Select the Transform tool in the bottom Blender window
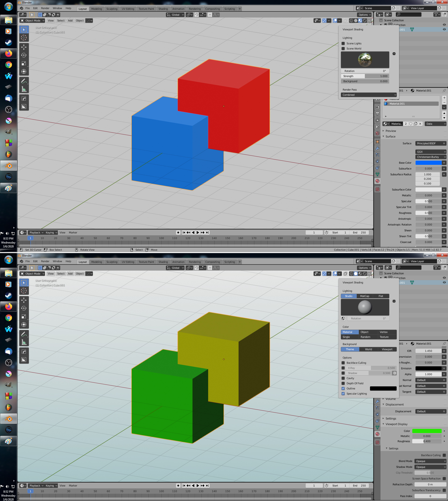Screen dimensions: 448x501 point(24,325)
